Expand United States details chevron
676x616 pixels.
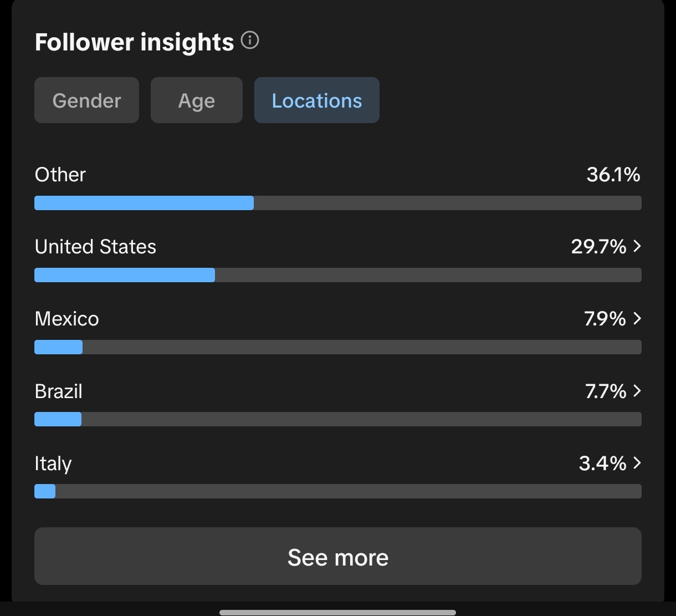coord(637,246)
